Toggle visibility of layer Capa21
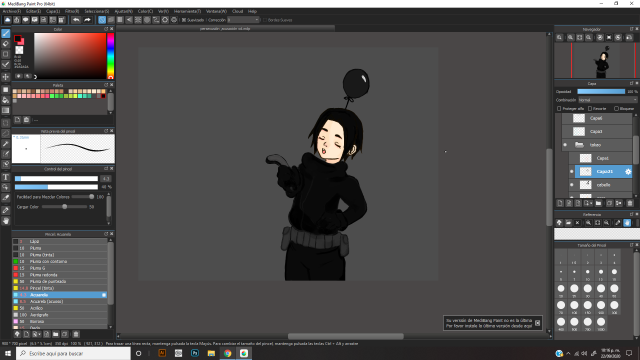640x360 pixels. 571,172
